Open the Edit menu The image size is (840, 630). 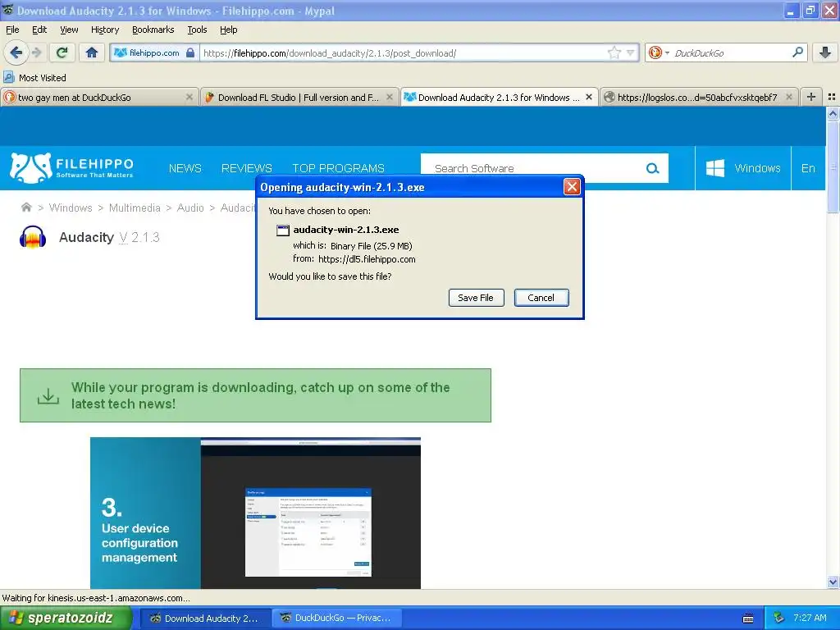pyautogui.click(x=39, y=30)
